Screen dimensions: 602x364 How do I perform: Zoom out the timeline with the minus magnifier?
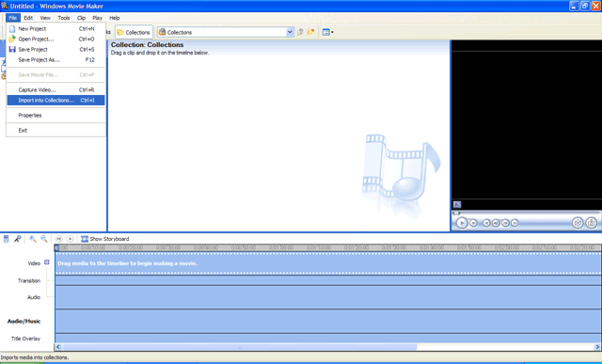click(x=44, y=239)
